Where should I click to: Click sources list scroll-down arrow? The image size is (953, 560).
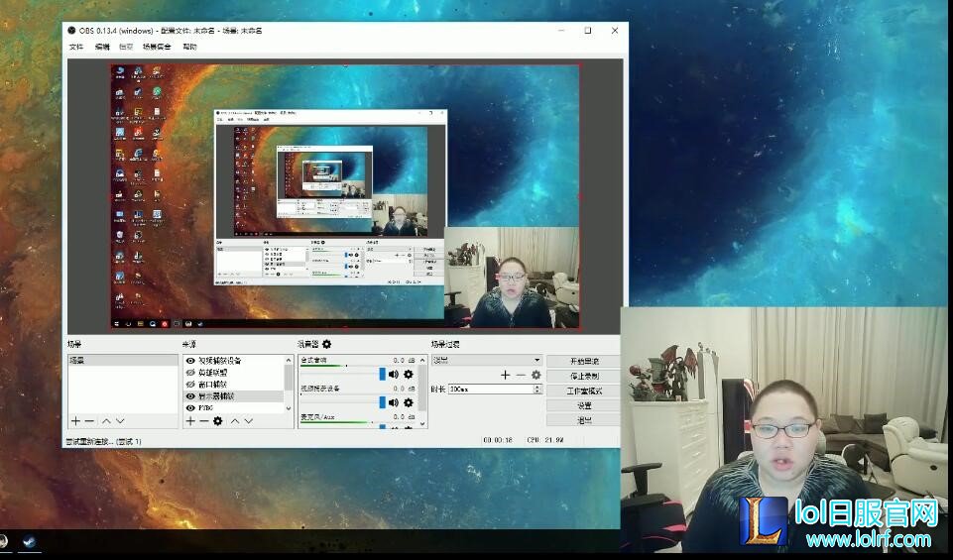tap(289, 408)
